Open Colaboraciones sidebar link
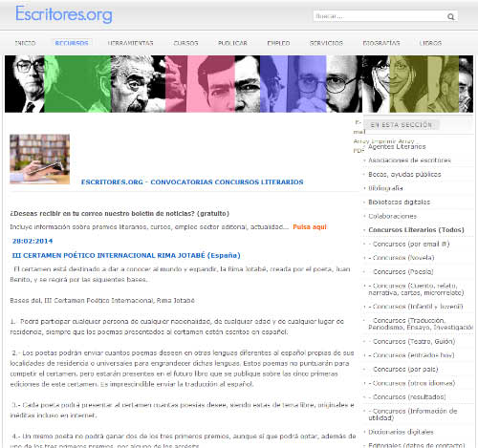The height and width of the screenshot is (448, 478). click(393, 216)
